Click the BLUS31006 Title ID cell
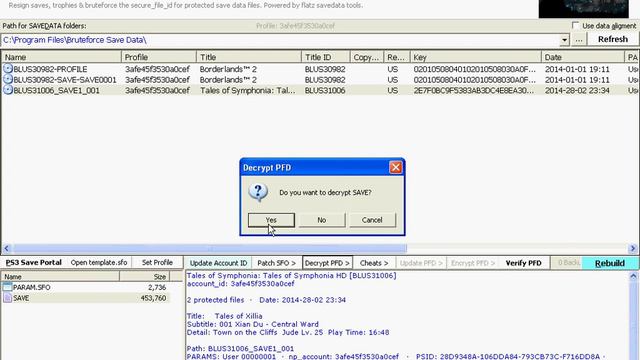 [325, 90]
